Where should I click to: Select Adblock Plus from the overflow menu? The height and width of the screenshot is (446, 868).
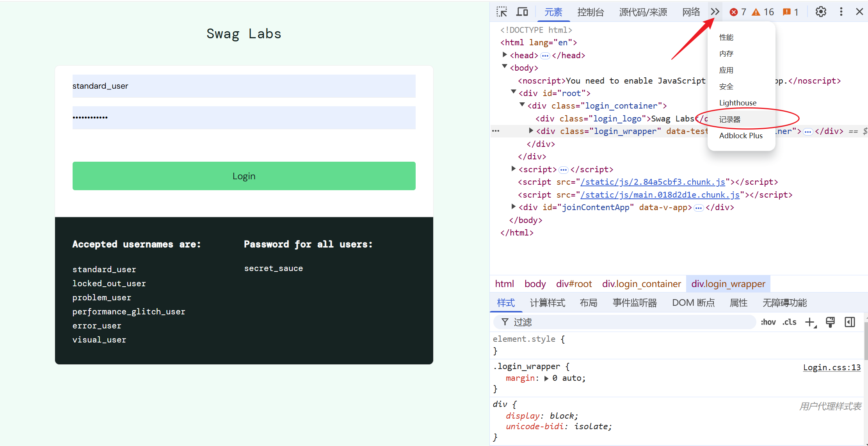pos(741,136)
